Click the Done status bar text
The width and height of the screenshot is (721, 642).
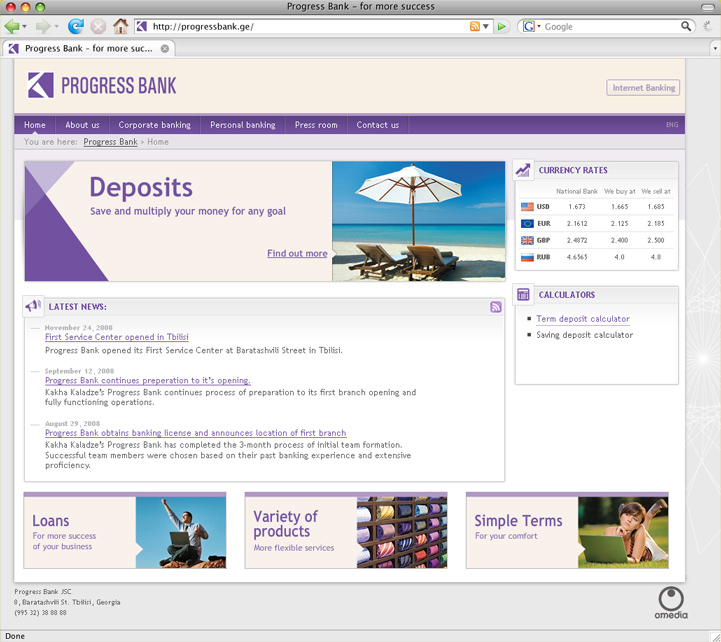click(15, 636)
